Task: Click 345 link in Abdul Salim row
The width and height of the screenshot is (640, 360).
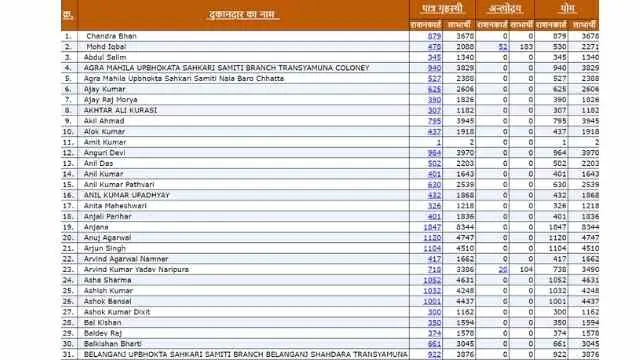Action: [x=434, y=58]
